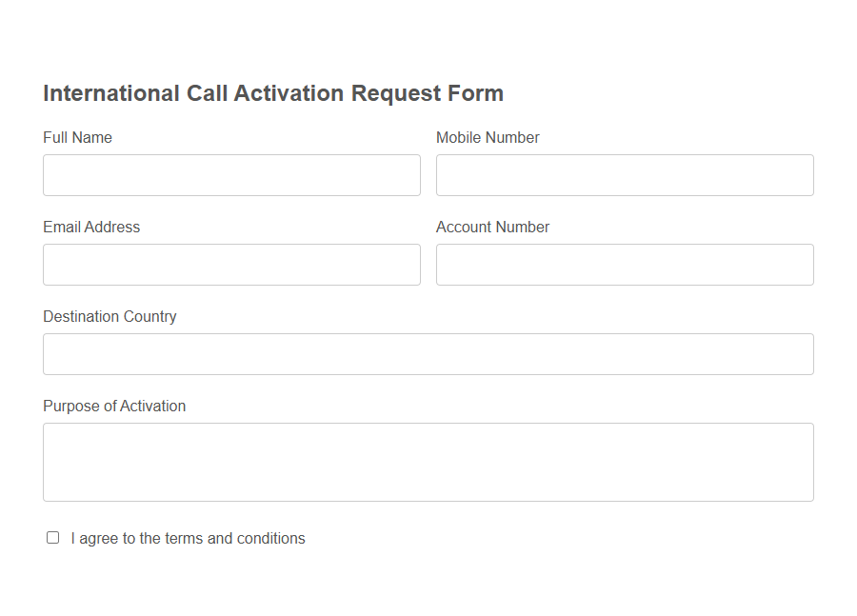Place cursor in the Destination Country box
Viewport: 857px width, 616px height.
[x=428, y=353]
